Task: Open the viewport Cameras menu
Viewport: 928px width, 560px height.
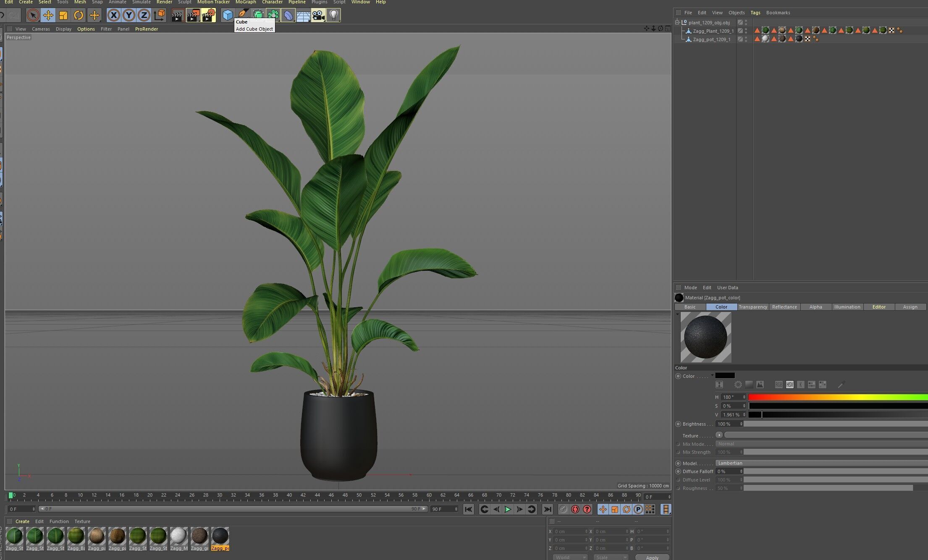Action: click(x=41, y=29)
